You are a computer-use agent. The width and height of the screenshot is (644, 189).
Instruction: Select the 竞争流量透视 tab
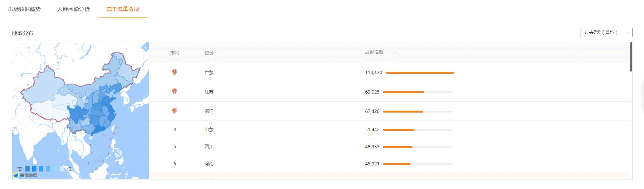coord(123,9)
